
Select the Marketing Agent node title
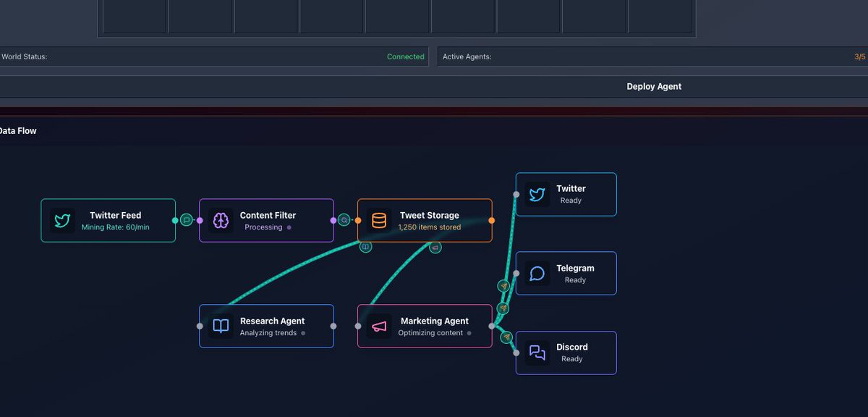point(435,321)
